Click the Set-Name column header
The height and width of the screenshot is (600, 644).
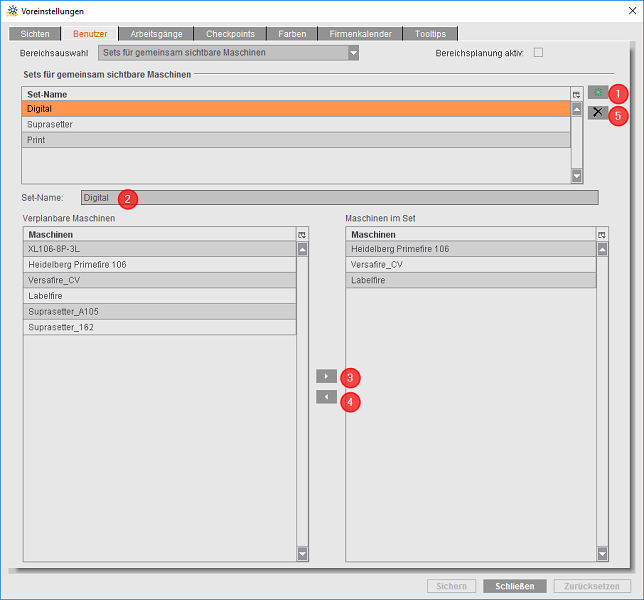click(x=296, y=94)
